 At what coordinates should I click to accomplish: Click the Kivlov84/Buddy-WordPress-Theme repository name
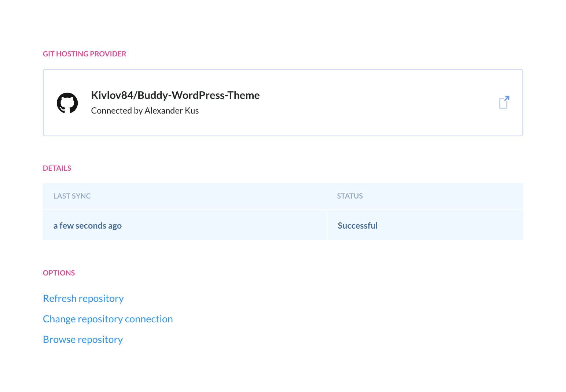[175, 95]
